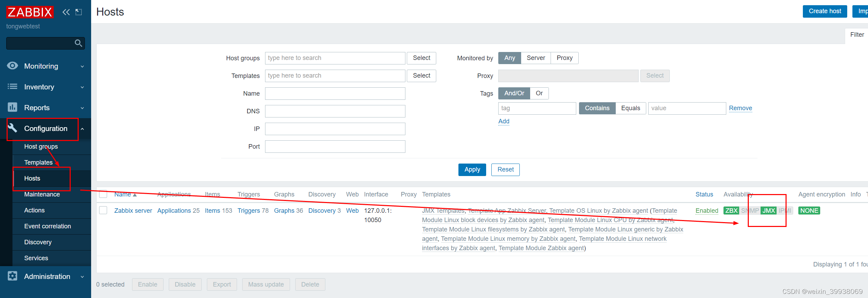Click the Create host button
Viewport: 868px width, 298px height.
[x=825, y=11]
